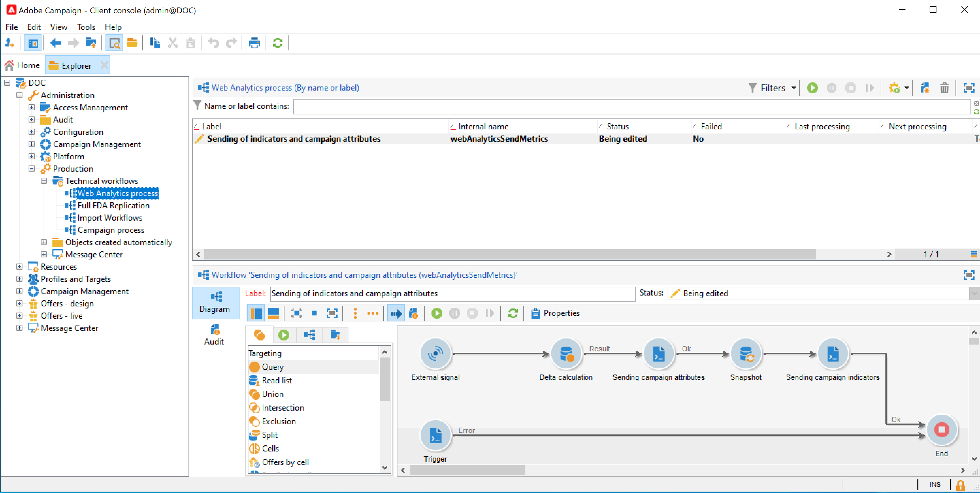Open the Audit view of the workflow
Screen dimensions: 980x493
[x=214, y=334]
